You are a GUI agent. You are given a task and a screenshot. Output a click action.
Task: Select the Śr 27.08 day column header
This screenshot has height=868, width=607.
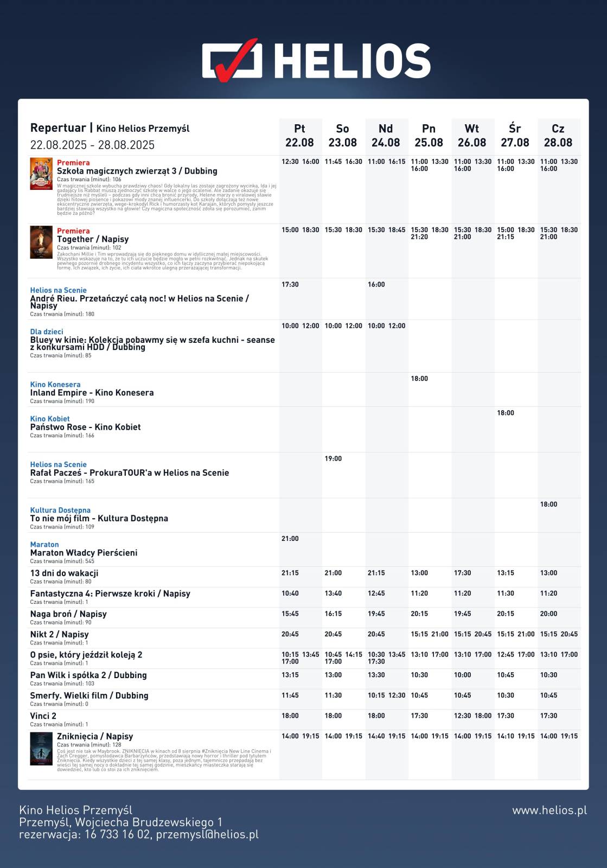515,136
